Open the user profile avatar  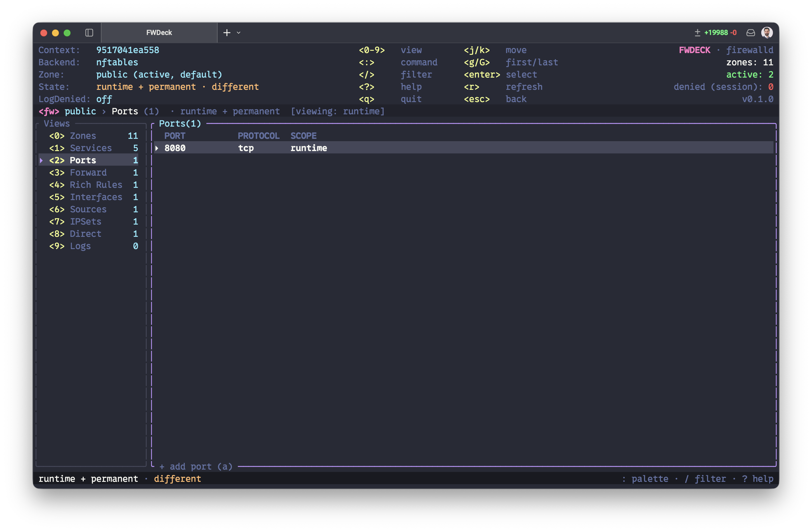767,33
